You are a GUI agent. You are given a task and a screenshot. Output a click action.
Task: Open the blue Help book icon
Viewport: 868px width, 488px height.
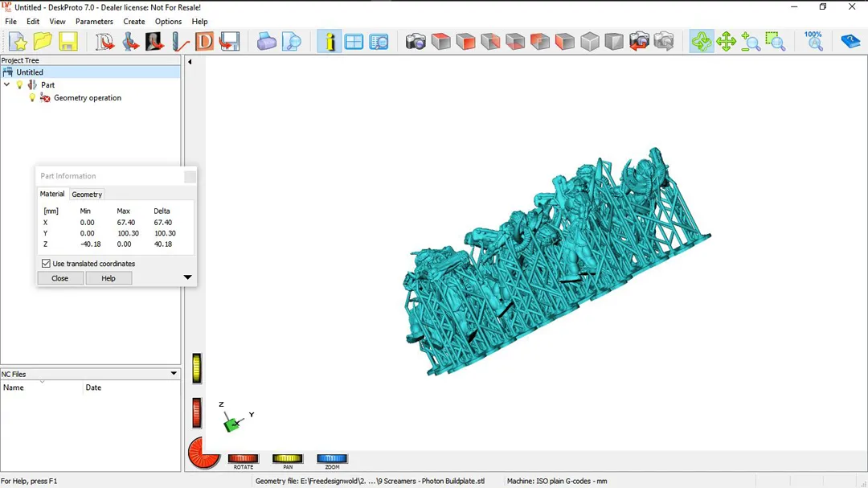(850, 42)
